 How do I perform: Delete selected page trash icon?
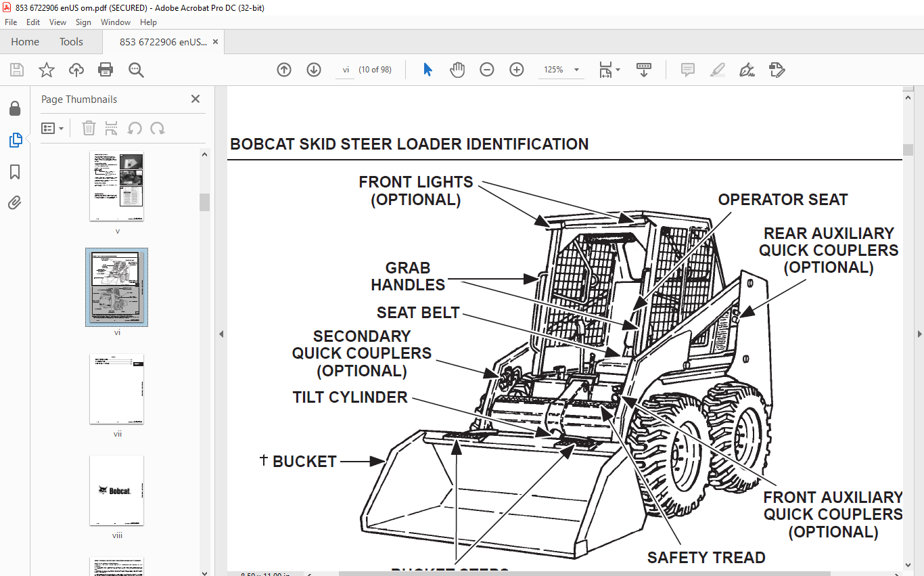tap(89, 128)
